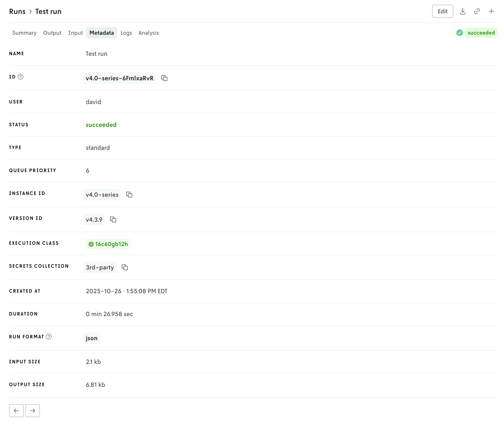Copy the version ID v4.3.9
The width and height of the screenshot is (504, 425).
[113, 219]
